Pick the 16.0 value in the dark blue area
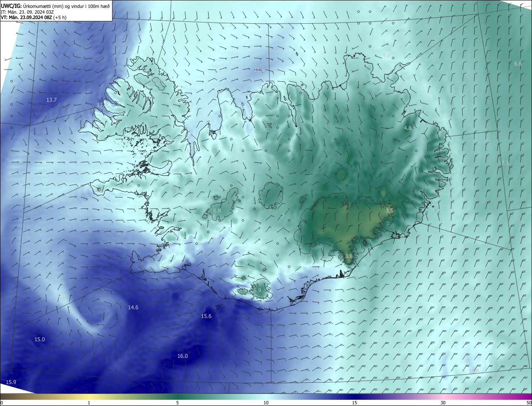This screenshot has width=532, height=406. tap(182, 356)
